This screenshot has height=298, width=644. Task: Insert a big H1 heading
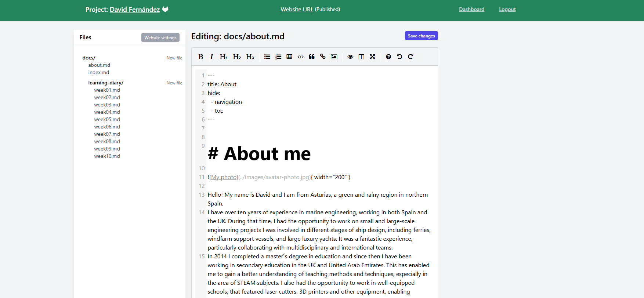224,57
